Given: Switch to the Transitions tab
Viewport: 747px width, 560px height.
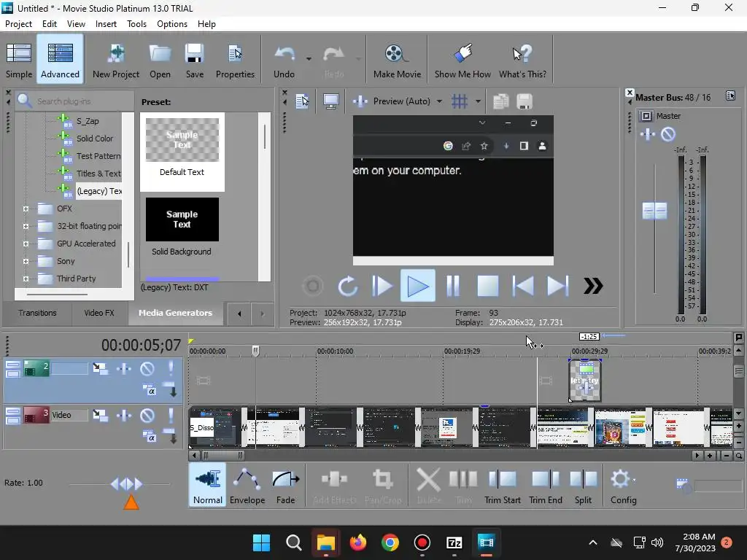Looking at the screenshot, I should 37,313.
